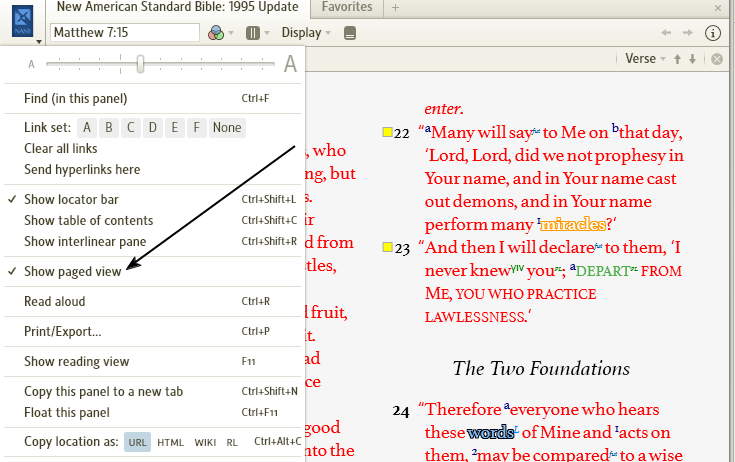Choose Send hyperlinks here
This screenshot has width=735, height=462.
(82, 170)
